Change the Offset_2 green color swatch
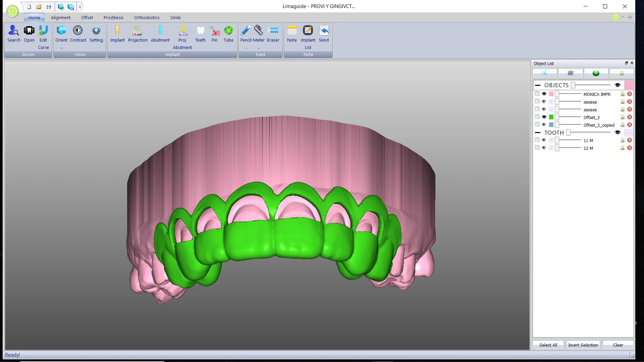Screen dimensions: 644x362 (x=551, y=117)
